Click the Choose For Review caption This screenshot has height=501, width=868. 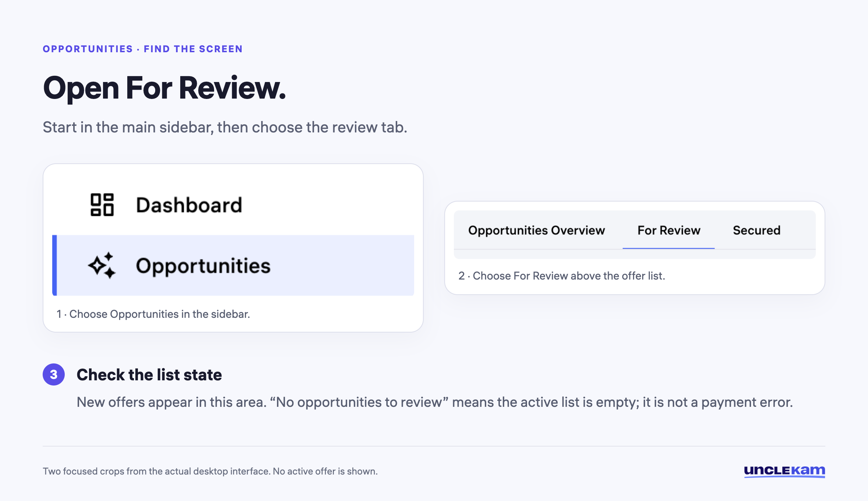tap(562, 276)
